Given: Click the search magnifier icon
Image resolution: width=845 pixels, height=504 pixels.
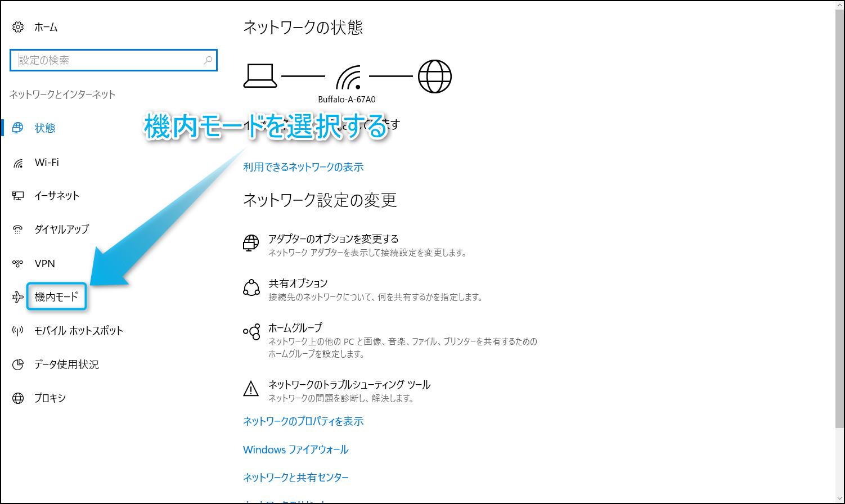Looking at the screenshot, I should tap(208, 60).
